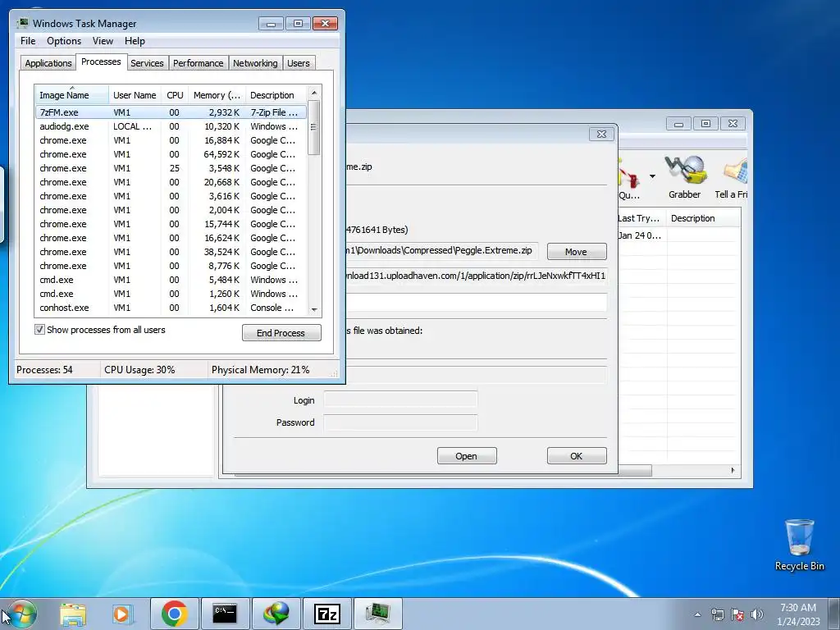Open the Help menu in Task Manager
The image size is (840, 630).
click(x=135, y=41)
